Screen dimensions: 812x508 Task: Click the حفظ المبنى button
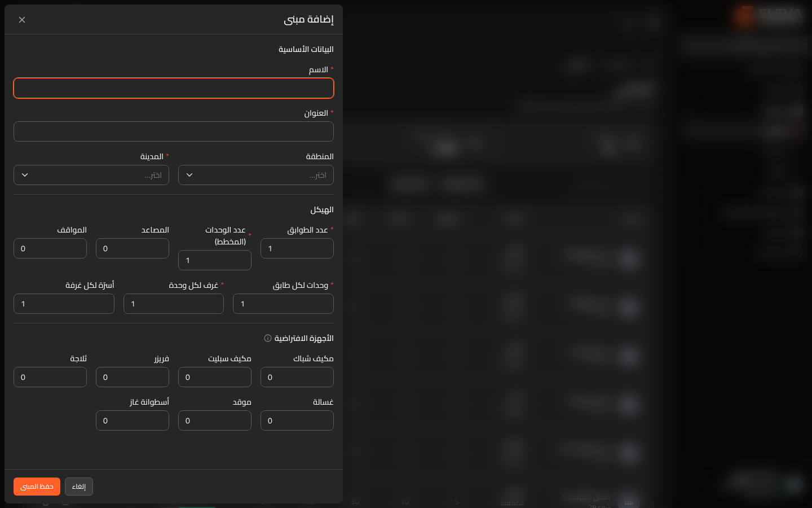tap(37, 487)
